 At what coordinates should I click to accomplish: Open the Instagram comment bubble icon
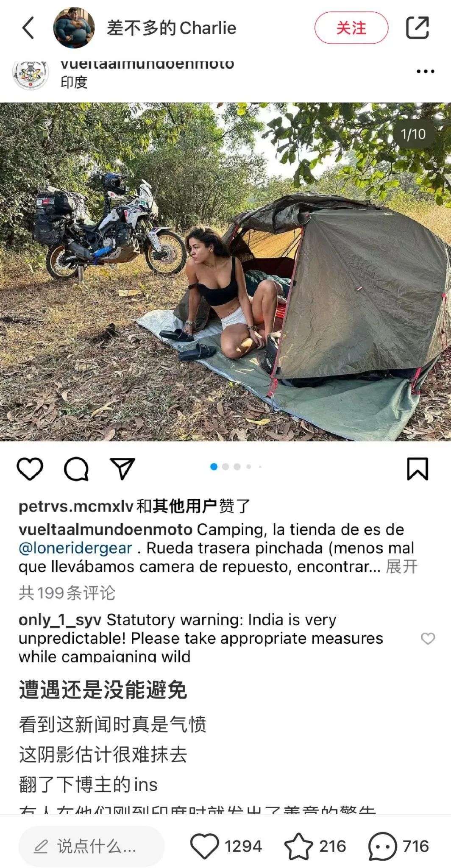76,469
